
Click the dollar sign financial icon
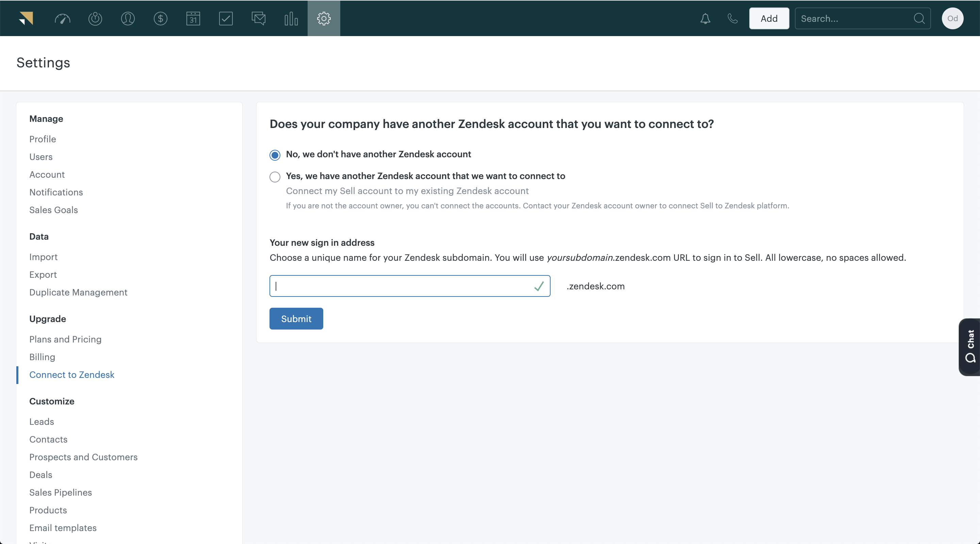point(160,18)
